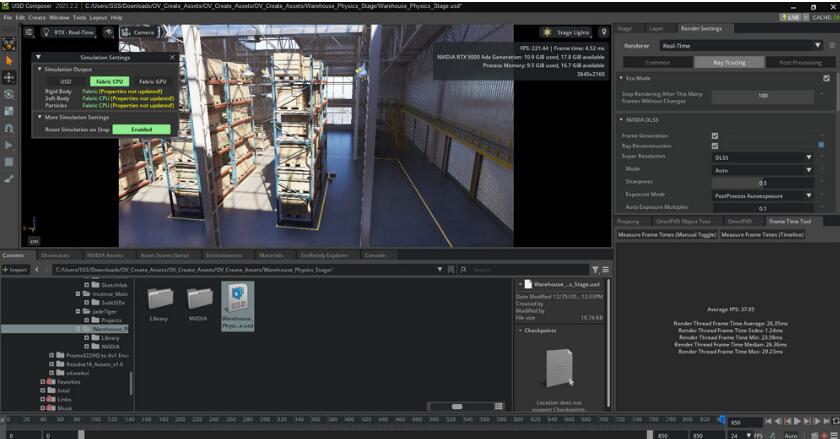Open the Exposure Mode dropdown
Image resolution: width=840 pixels, height=439 pixels.
point(763,195)
